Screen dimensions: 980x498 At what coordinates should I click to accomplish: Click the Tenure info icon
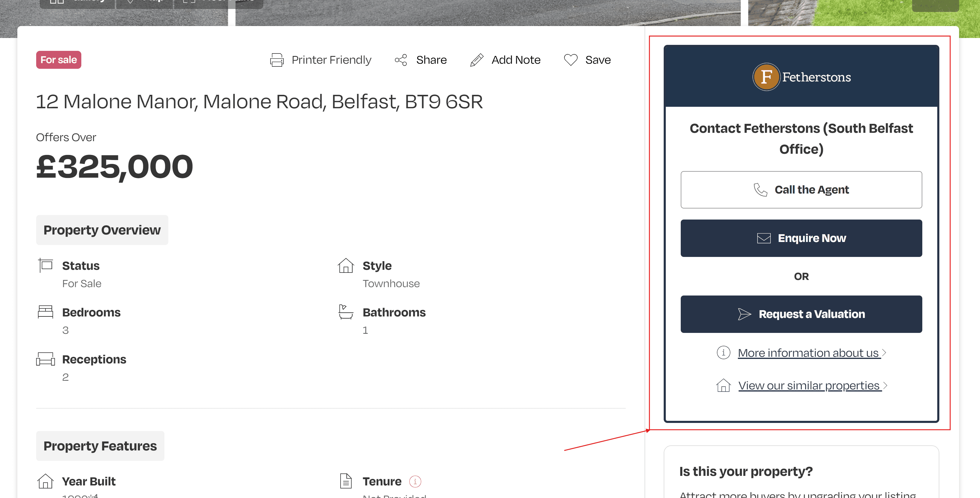[x=415, y=482]
